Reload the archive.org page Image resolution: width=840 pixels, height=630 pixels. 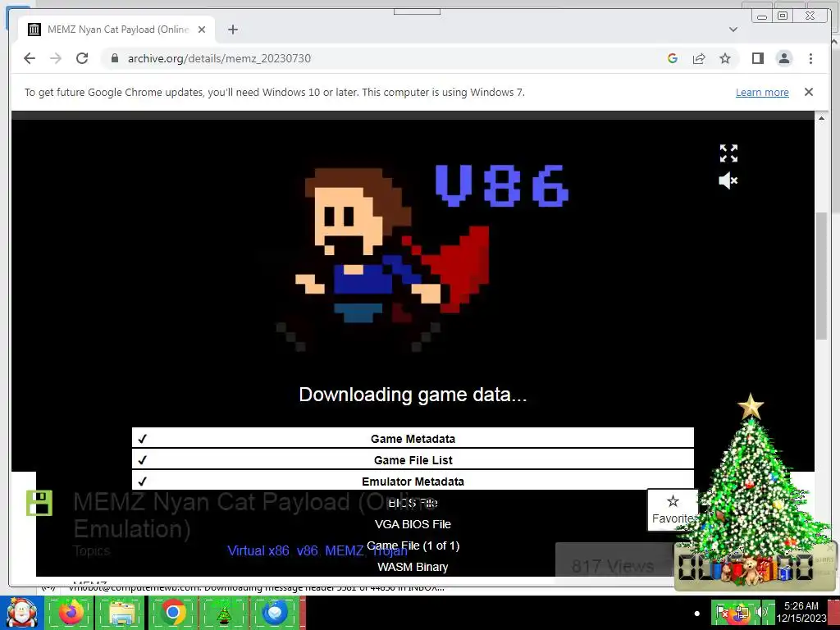coord(82,58)
